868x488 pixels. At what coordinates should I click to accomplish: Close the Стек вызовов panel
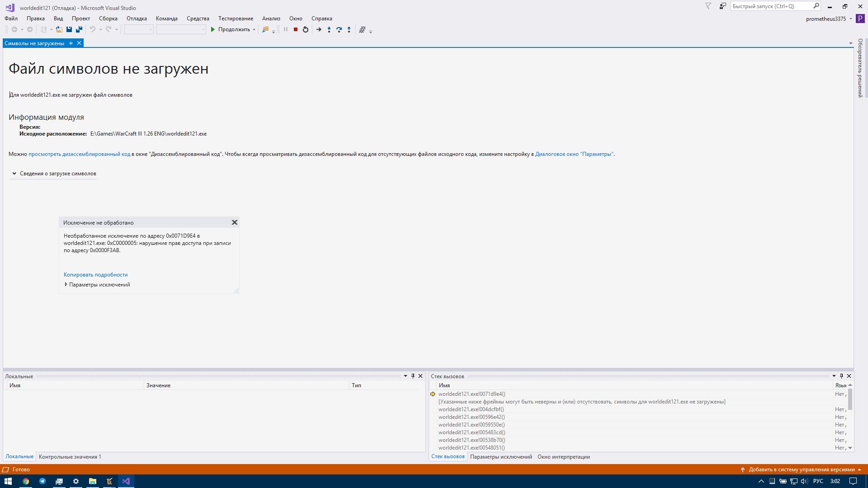(849, 376)
